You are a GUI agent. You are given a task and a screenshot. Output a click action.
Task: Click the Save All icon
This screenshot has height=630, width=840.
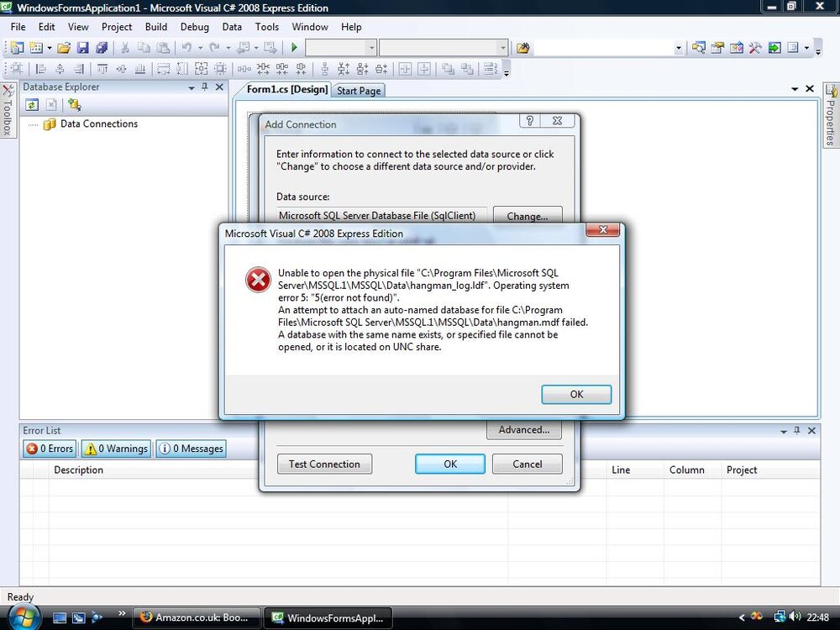[x=102, y=48]
